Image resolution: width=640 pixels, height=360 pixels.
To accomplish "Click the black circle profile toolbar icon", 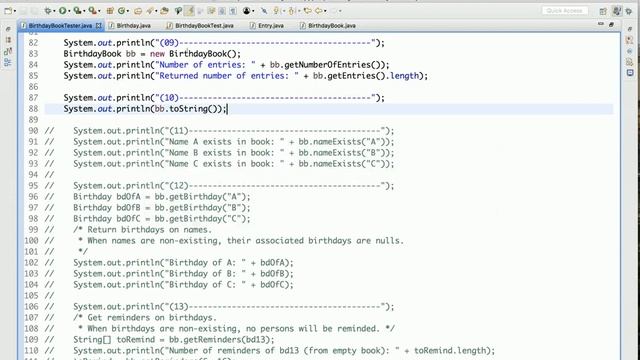I will click(246, 11).
